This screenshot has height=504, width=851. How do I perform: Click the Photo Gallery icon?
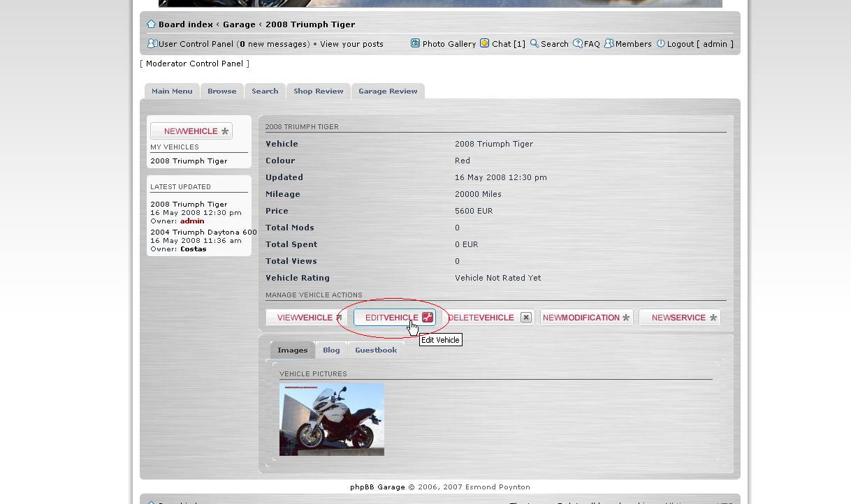(x=415, y=43)
